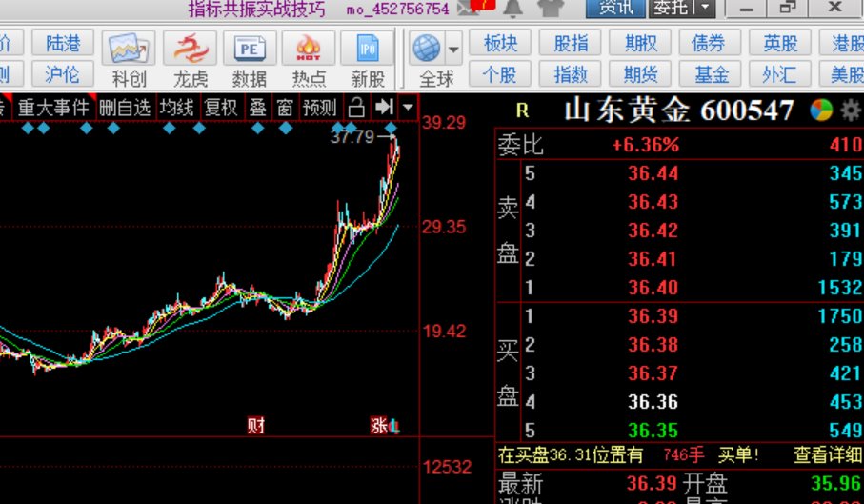
Task: Open the 基金 category
Action: (x=710, y=73)
